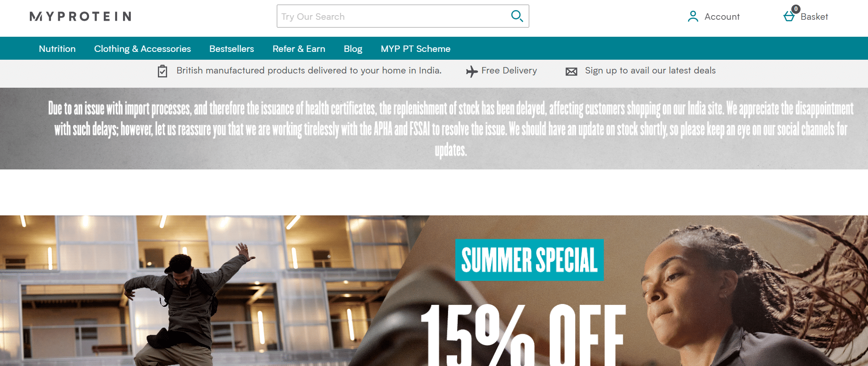Screen dimensions: 868x366
Task: Click the basket item count badge
Action: (x=796, y=9)
